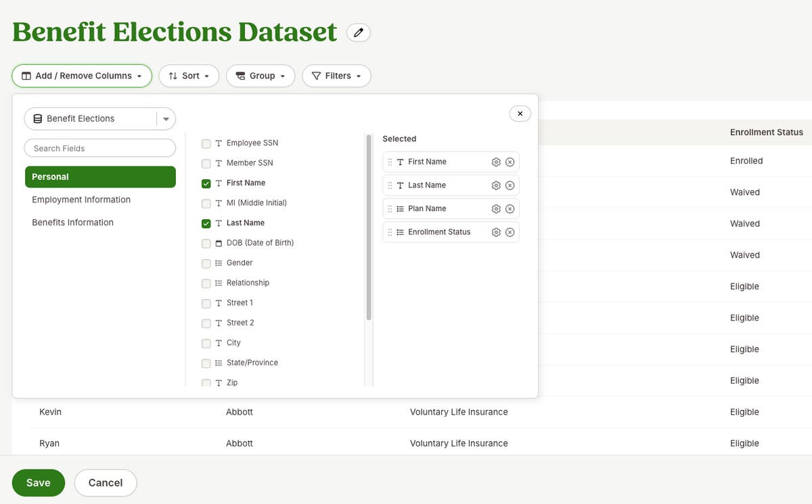The width and height of the screenshot is (812, 504).
Task: Cancel the column changes
Action: tap(105, 482)
